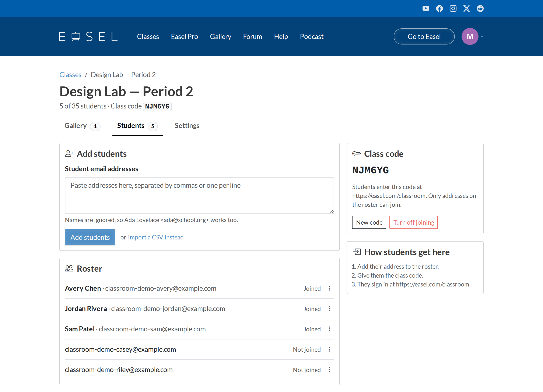This screenshot has width=543, height=392.
Task: Follow the import a CSV instead link
Action: click(x=156, y=237)
